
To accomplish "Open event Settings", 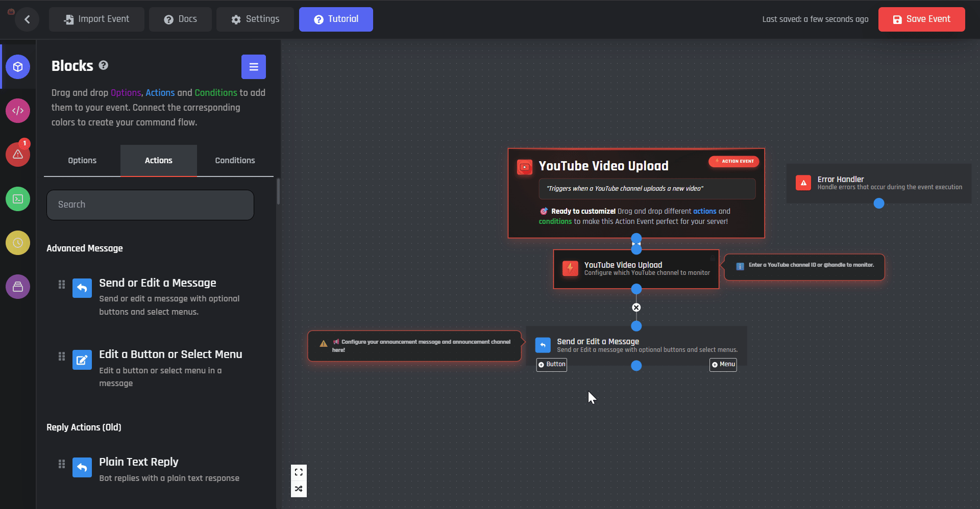I will pyautogui.click(x=255, y=19).
